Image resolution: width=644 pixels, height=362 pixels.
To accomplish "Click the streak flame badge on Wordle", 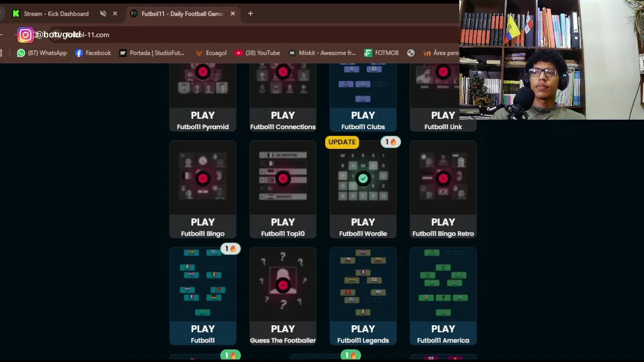I will tap(391, 142).
